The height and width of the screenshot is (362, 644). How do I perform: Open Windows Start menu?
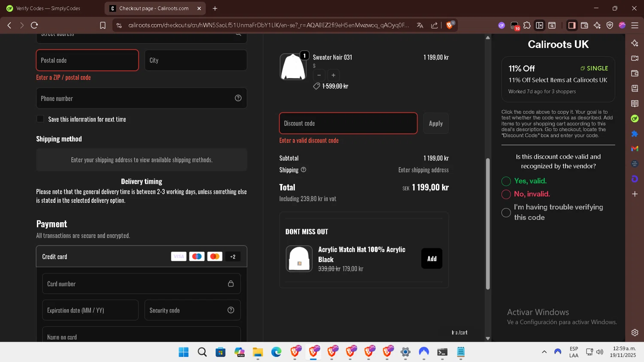(184, 352)
